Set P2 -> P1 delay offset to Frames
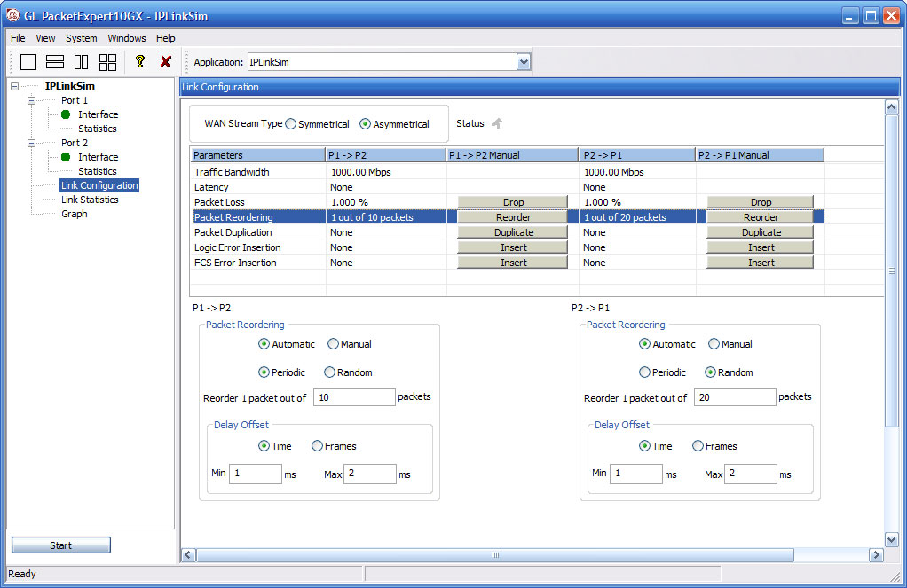Viewport: 907px width, 588px height. [698, 446]
